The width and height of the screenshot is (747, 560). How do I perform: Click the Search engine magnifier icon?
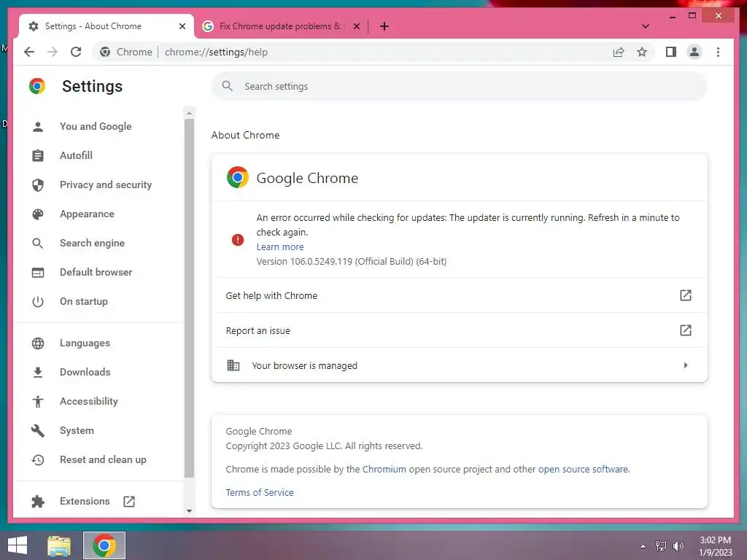coord(38,244)
